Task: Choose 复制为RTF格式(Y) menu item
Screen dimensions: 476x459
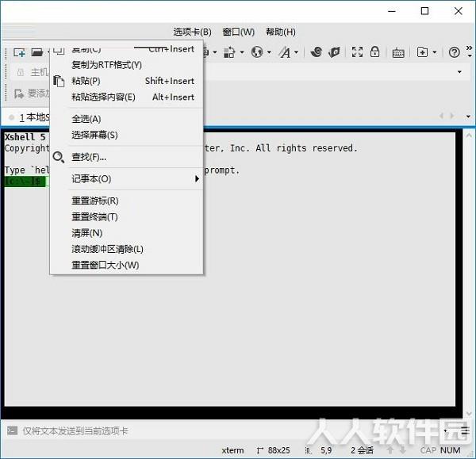Action: (x=127, y=65)
